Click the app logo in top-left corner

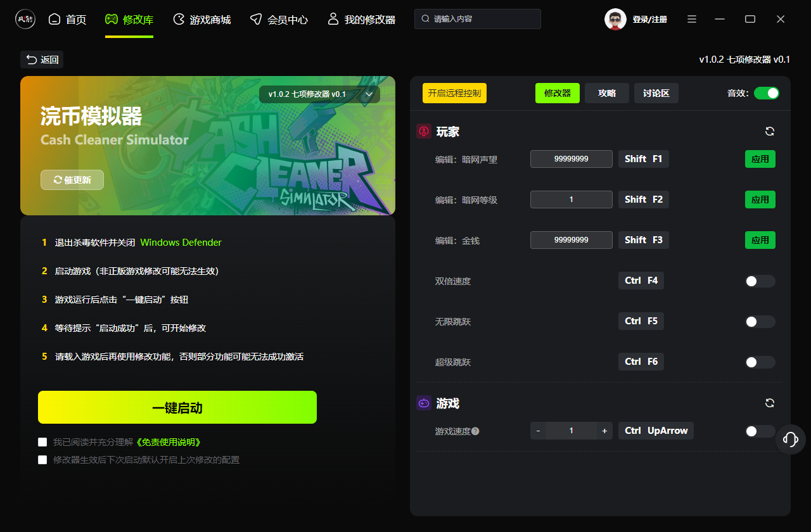pos(25,19)
